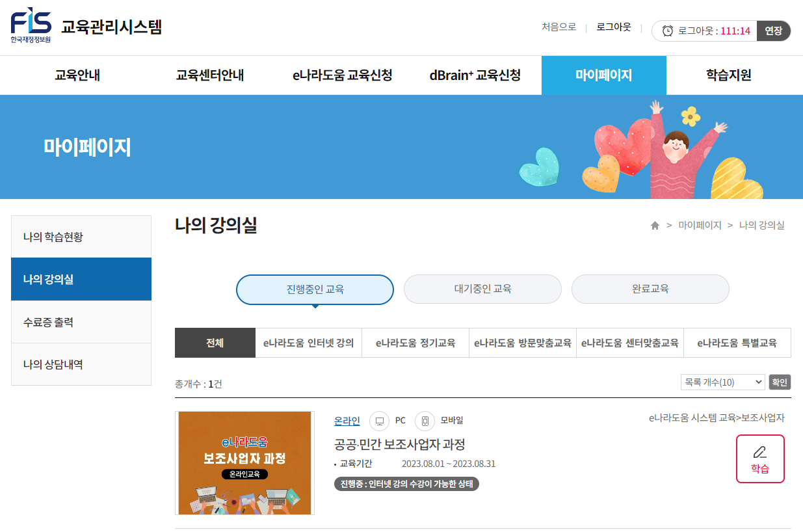Click the FIS 한국재정정보원 logo
The height and width of the screenshot is (532, 803).
click(31, 26)
